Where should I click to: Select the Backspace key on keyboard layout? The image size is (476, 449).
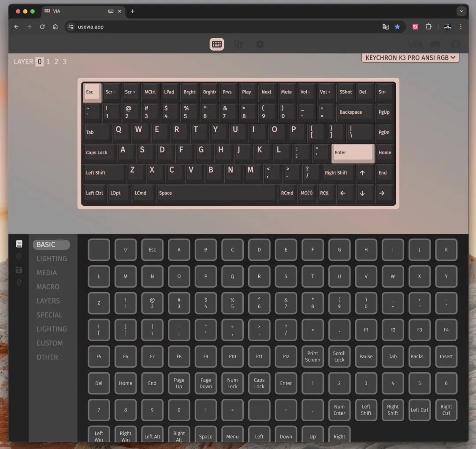pos(355,112)
